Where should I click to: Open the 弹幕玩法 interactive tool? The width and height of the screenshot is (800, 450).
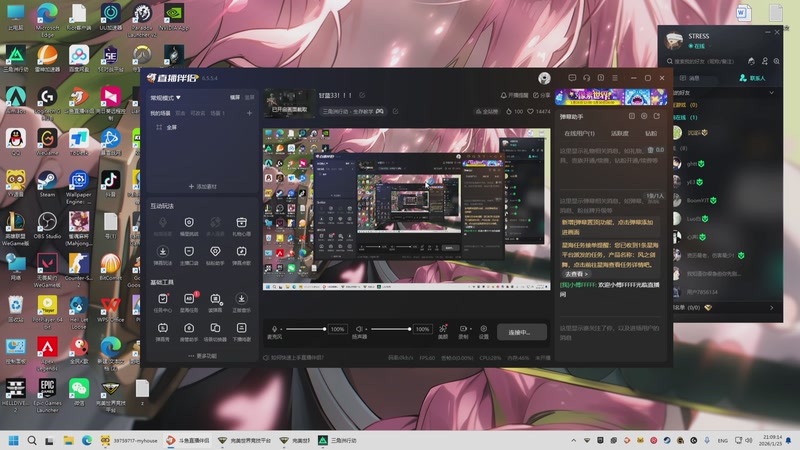tap(162, 255)
